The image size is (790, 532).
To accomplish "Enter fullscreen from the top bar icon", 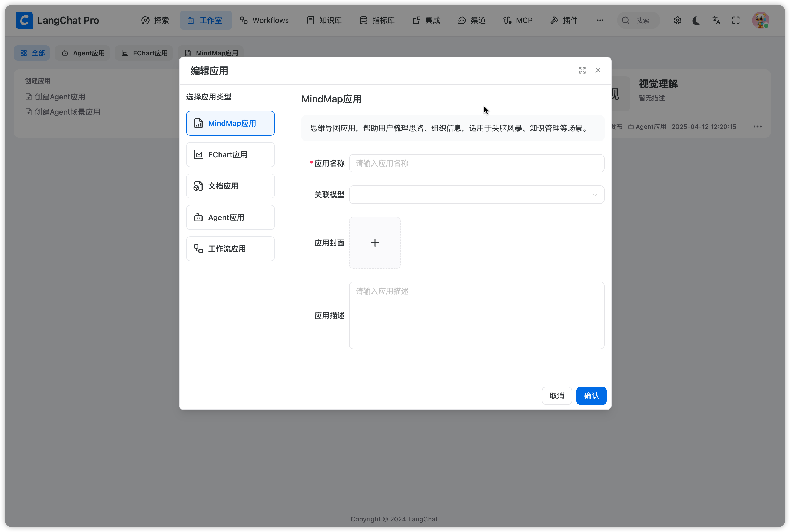I will pos(736,20).
